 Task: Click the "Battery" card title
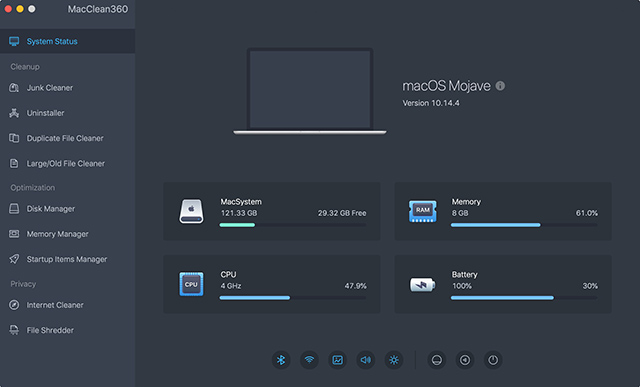464,274
